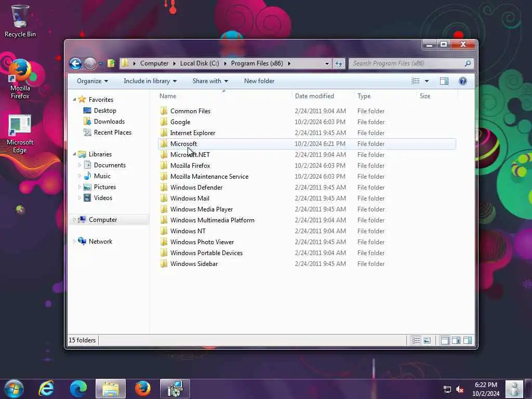The image size is (532, 399).
Task: Select the Windows Portable Devices folder
Action: 206,253
